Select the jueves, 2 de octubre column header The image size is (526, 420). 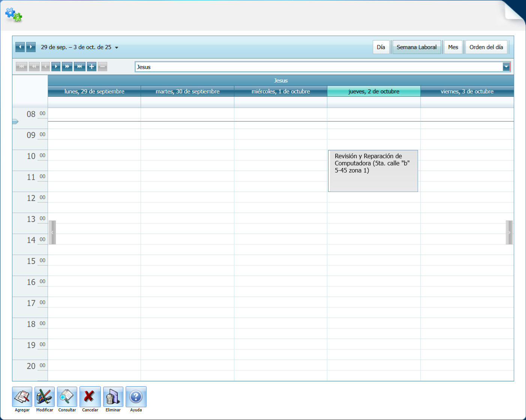tap(373, 91)
